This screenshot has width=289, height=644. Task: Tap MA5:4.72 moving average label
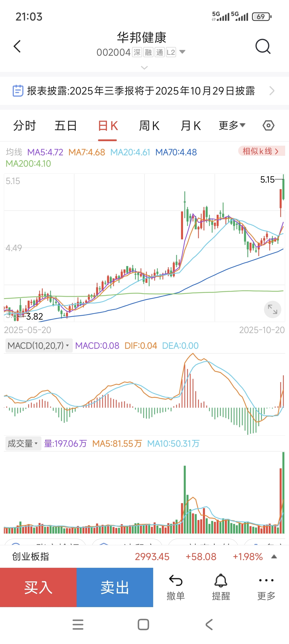(x=45, y=152)
